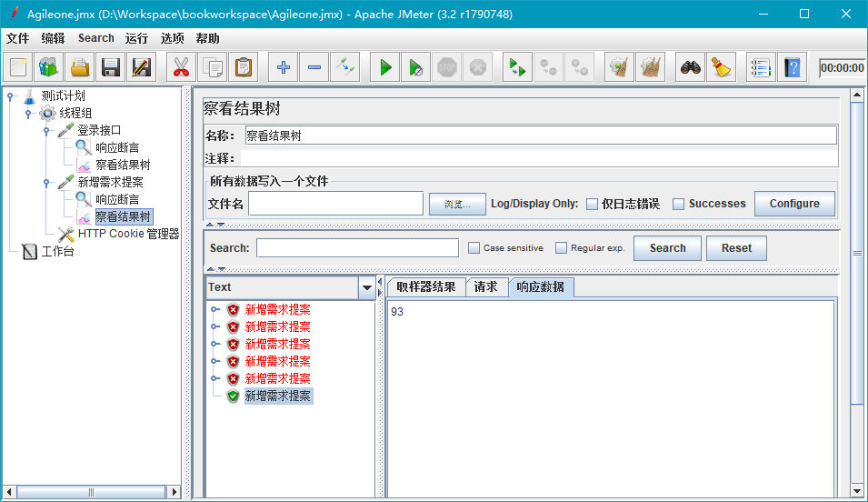
Task: Click the right panel vertical scrollbar thumb
Action: pos(857,254)
